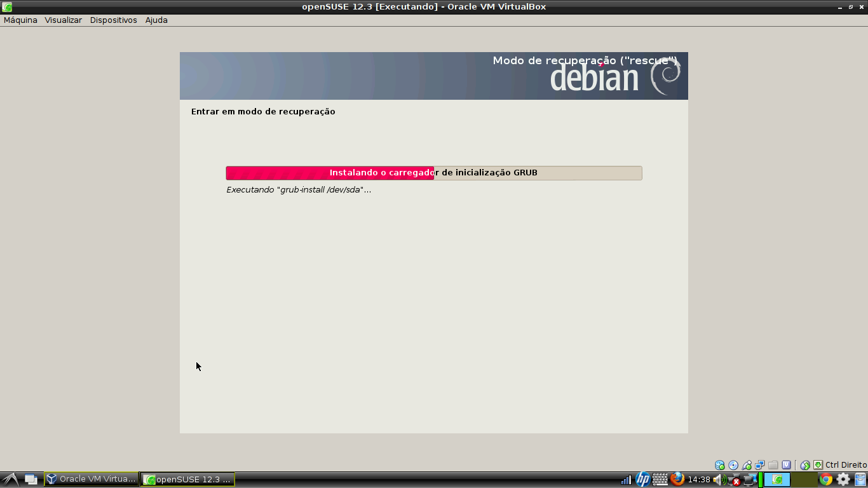Open the shared folders indicator
Viewport: 868px width, 488px height.
point(773,464)
